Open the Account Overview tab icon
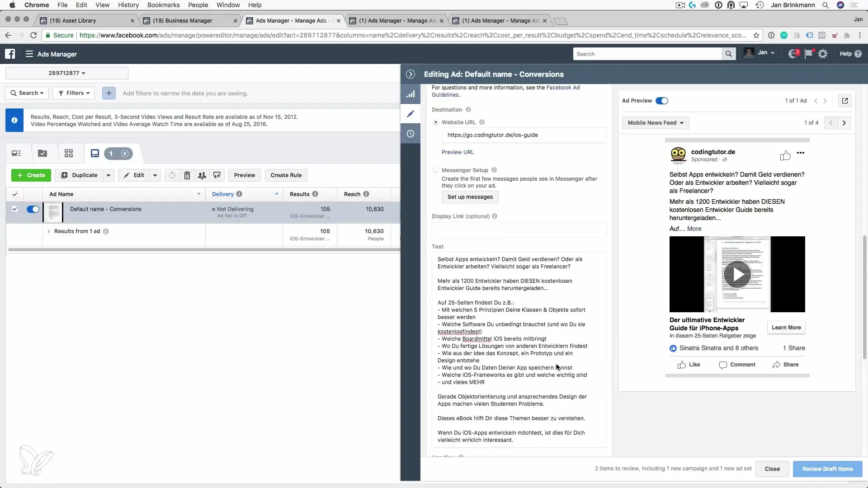The height and width of the screenshot is (488, 868). pyautogui.click(x=17, y=154)
